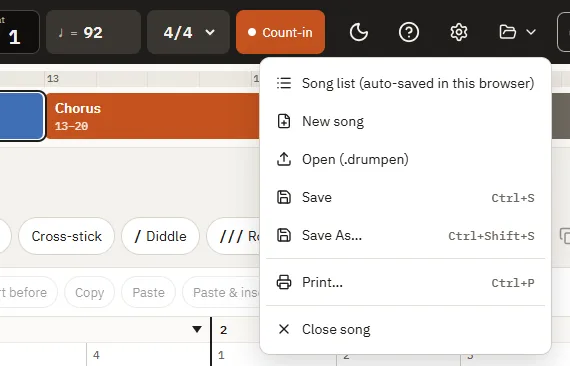Screen dimensions: 570x366
Task: Click the Paste button
Action: [148, 292]
